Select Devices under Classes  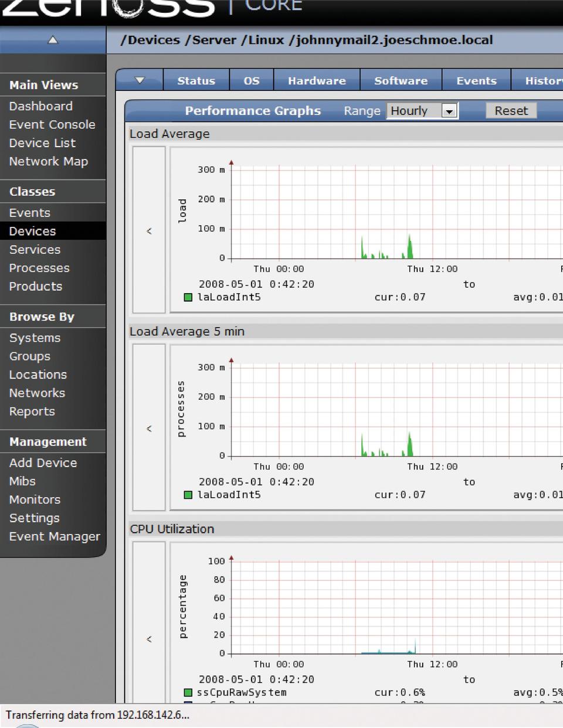pos(33,231)
